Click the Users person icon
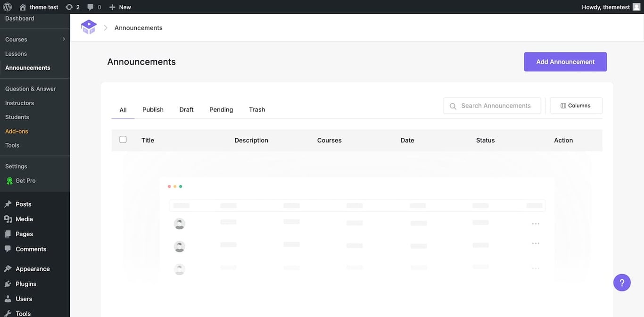 click(x=8, y=299)
